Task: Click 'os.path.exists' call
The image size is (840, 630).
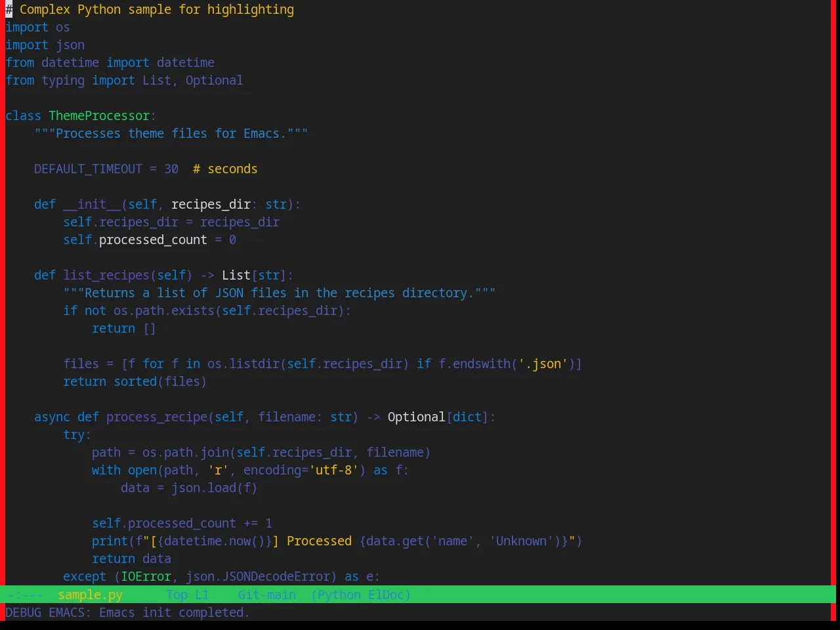Action: 164,310
